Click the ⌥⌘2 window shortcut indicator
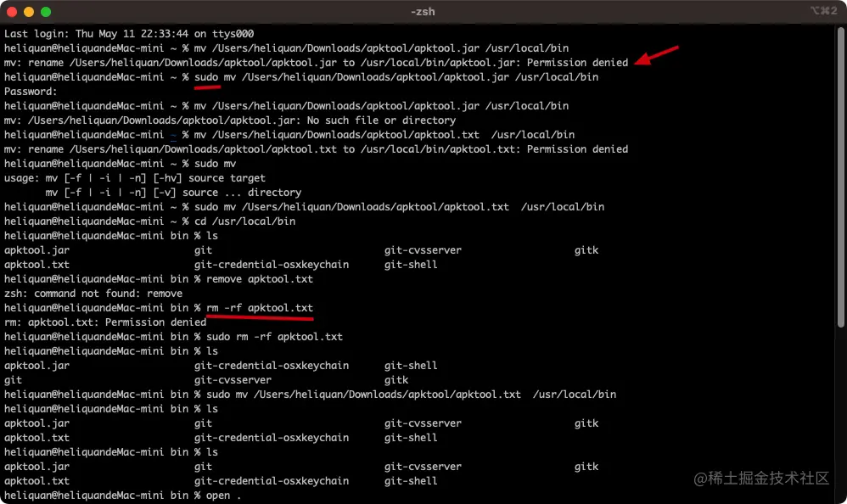This screenshot has height=504, width=847. point(824,11)
